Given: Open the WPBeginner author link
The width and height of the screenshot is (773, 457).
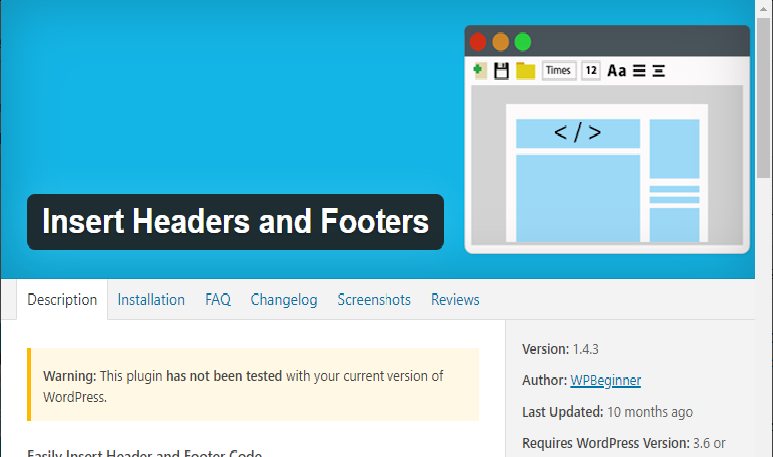Looking at the screenshot, I should click(x=605, y=381).
